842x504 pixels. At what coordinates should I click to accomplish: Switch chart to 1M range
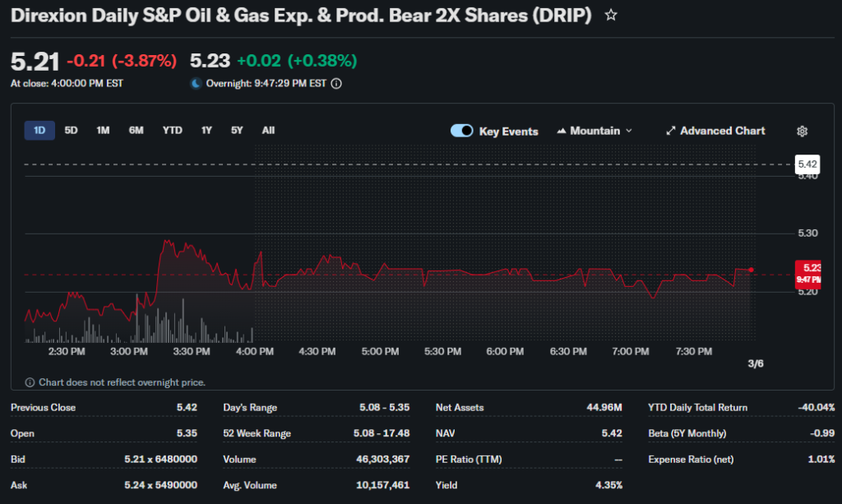coord(103,130)
